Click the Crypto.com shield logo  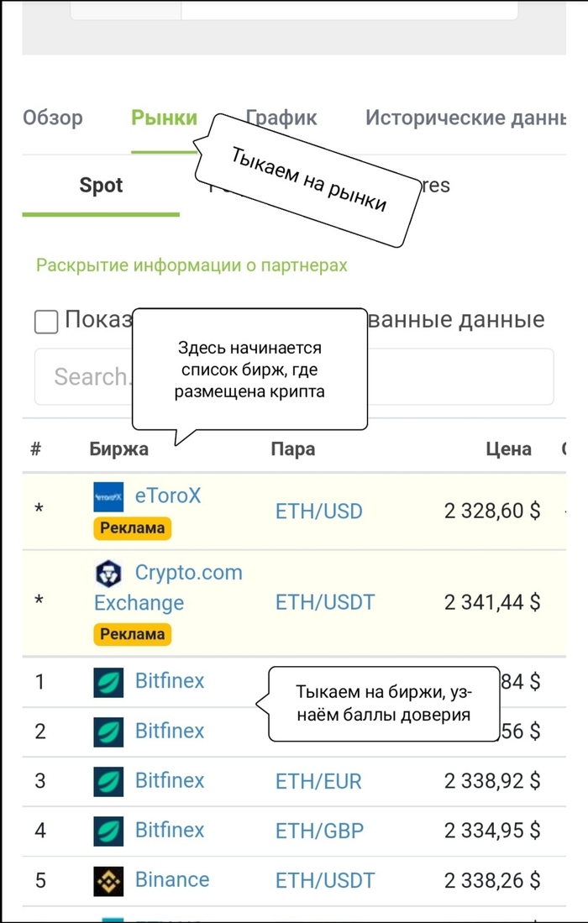[109, 574]
